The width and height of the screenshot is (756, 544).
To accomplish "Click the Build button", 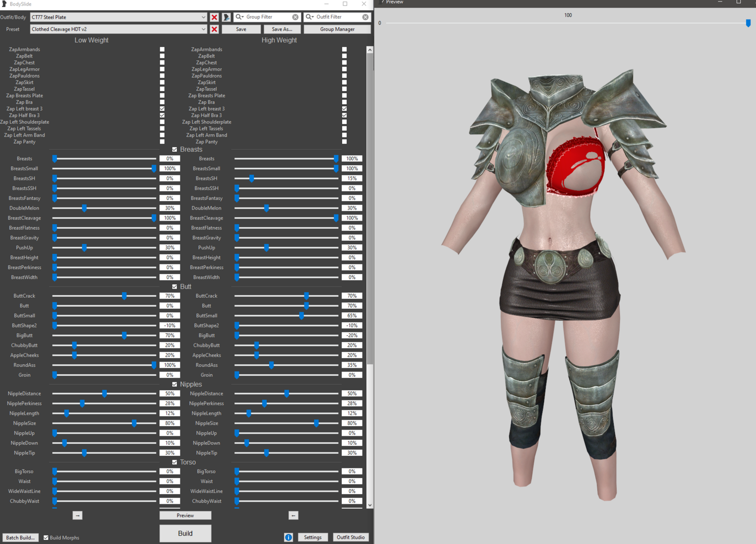I will (x=185, y=533).
